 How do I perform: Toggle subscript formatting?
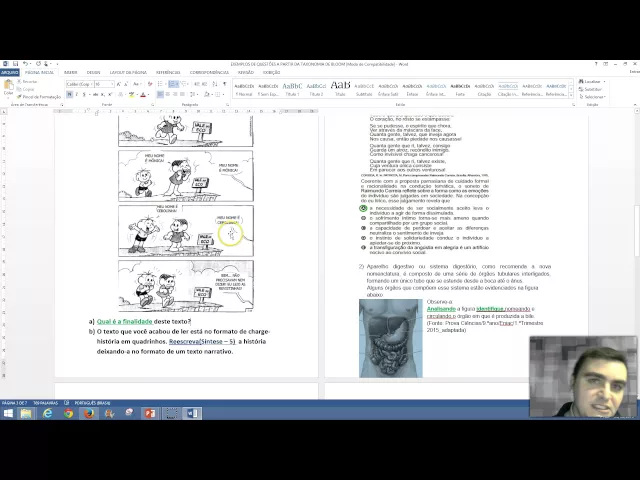102,94
